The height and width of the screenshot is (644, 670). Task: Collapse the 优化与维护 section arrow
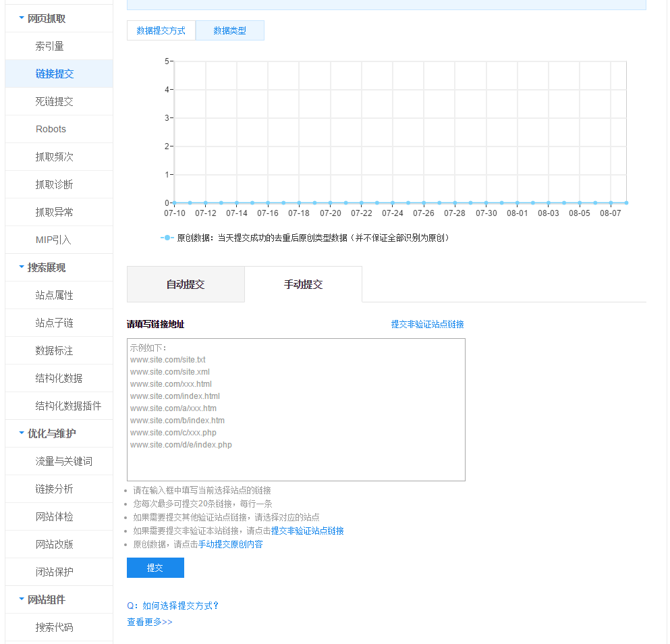[x=22, y=433]
